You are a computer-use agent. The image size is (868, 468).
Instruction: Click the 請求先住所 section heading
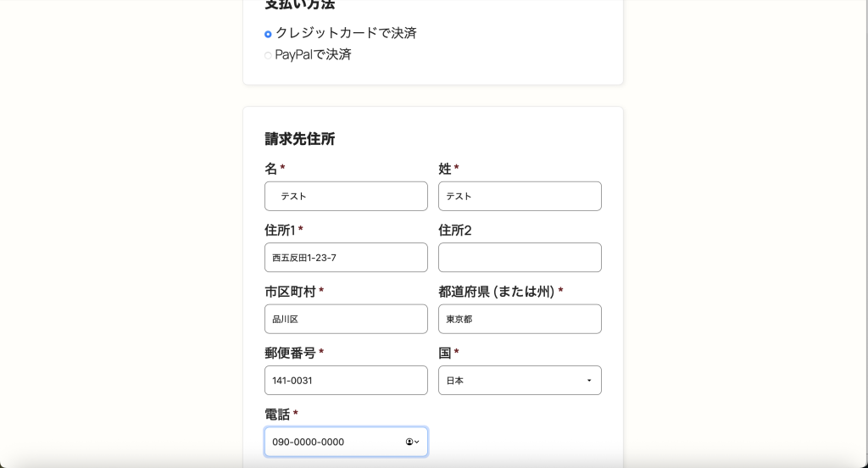(x=299, y=139)
